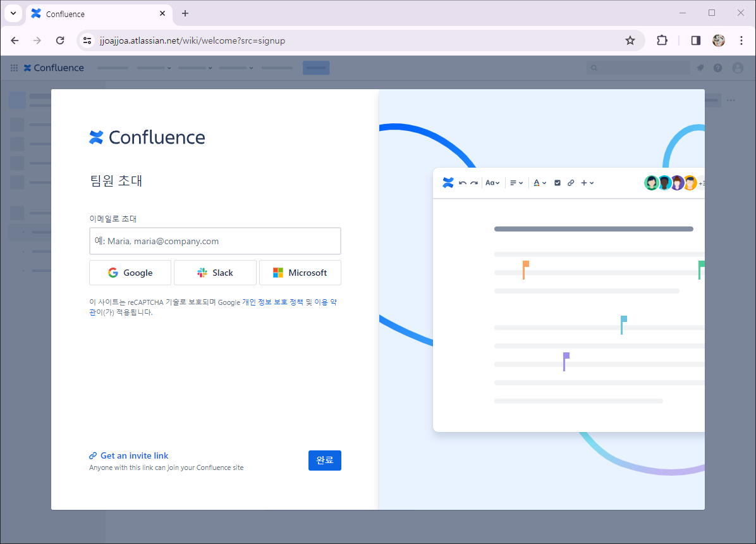756x544 pixels.
Task: Click the Google invite button
Action: click(130, 273)
